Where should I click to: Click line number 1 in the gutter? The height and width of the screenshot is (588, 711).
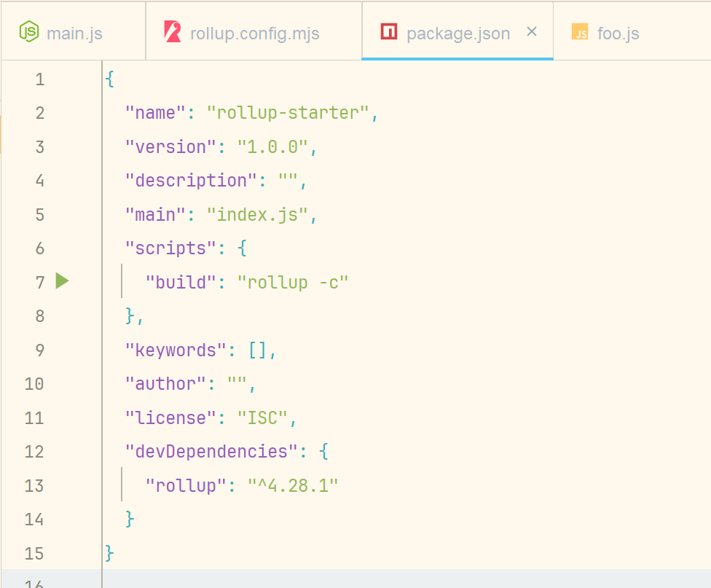tap(40, 79)
